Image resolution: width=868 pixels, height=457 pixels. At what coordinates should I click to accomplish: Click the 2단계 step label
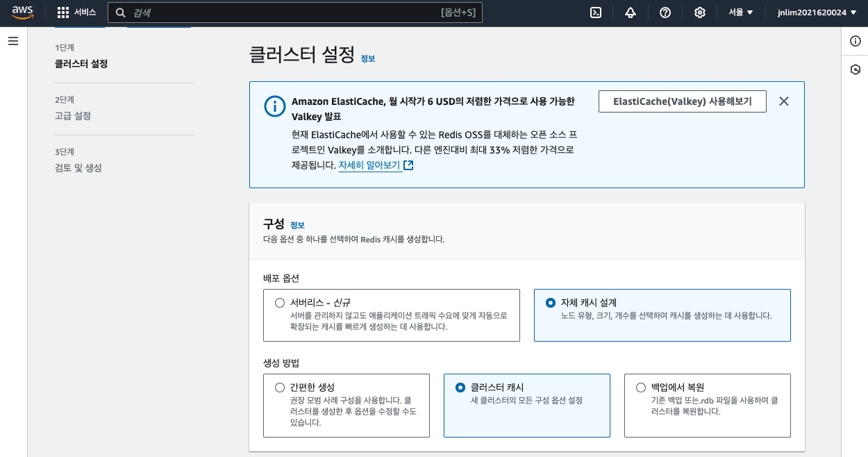[x=65, y=99]
